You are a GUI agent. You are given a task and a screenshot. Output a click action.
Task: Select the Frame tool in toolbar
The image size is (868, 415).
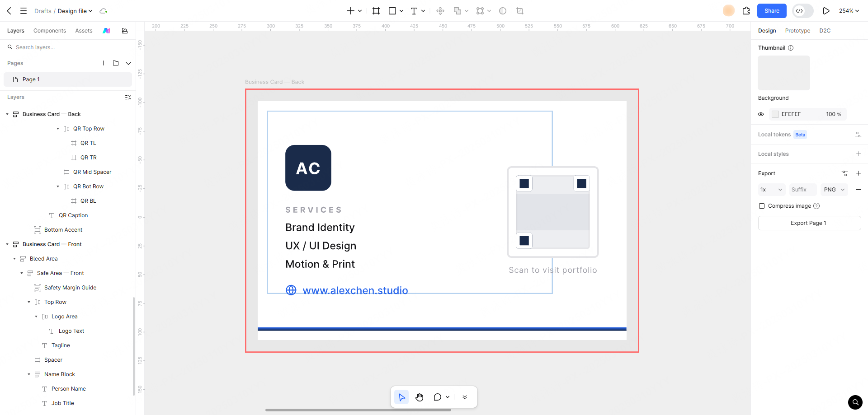[376, 11]
